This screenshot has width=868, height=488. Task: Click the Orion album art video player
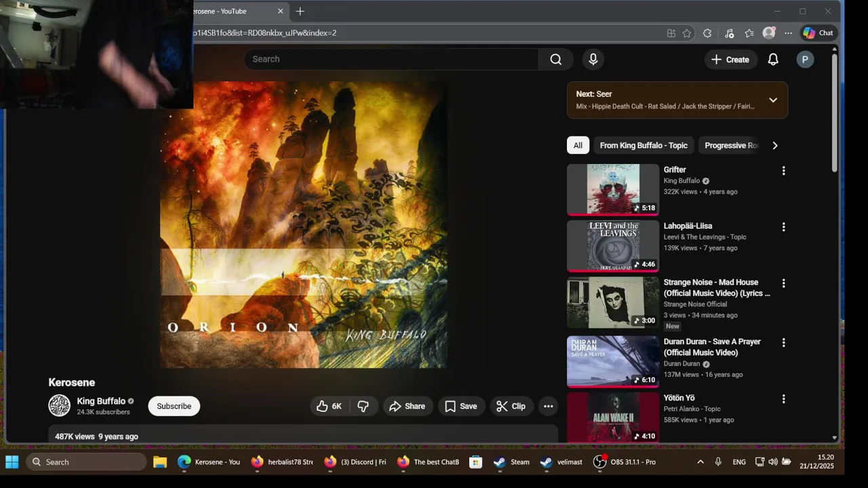pos(303,224)
